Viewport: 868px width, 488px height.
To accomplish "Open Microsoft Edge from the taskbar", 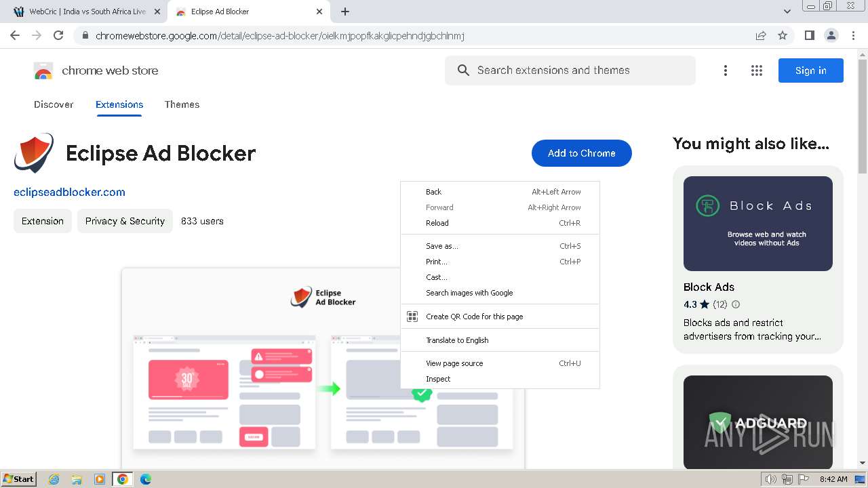I will click(146, 479).
